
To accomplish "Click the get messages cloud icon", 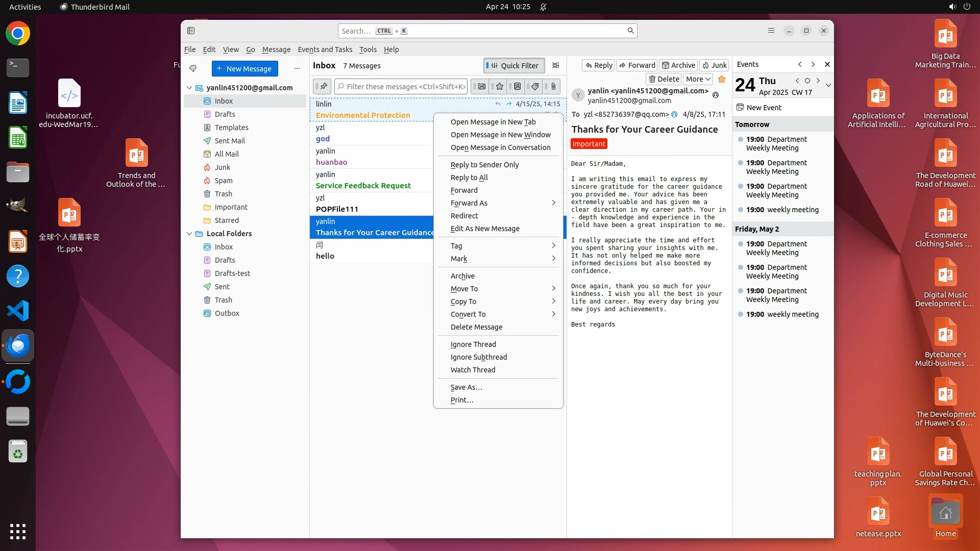I will tap(193, 68).
